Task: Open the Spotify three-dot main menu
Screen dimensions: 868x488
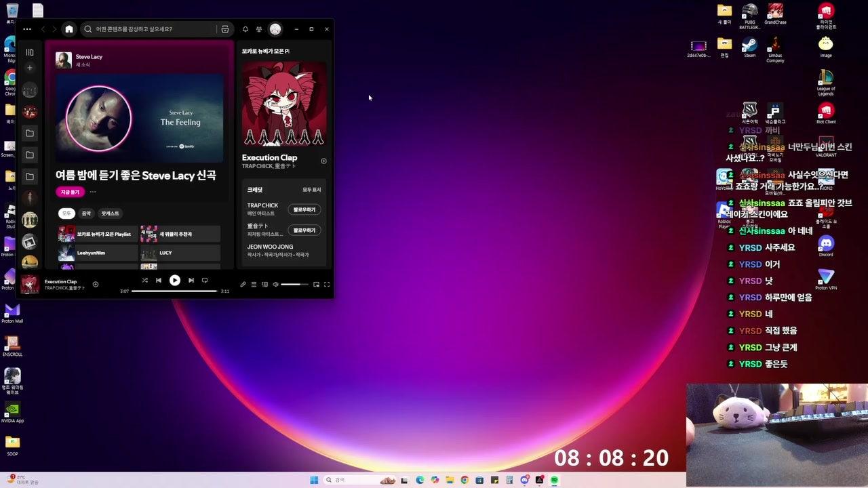Action: [27, 29]
